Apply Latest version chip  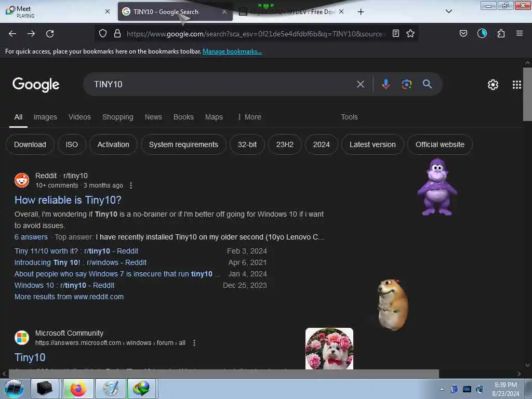[373, 144]
